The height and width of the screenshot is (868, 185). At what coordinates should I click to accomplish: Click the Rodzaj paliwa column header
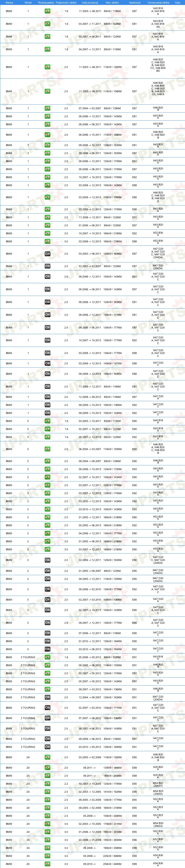pos(46,2)
